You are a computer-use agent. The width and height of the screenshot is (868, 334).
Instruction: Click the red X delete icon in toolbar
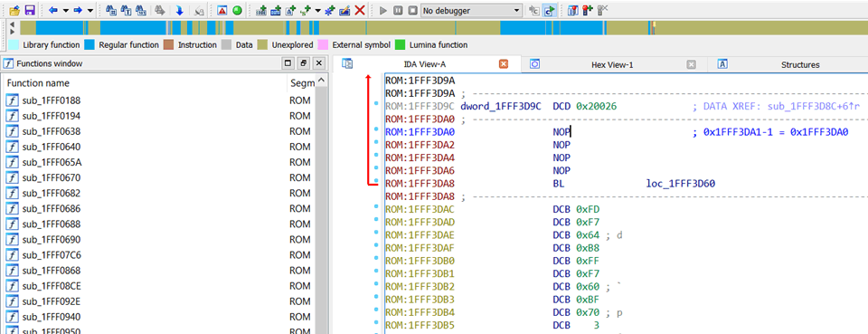[x=359, y=10]
